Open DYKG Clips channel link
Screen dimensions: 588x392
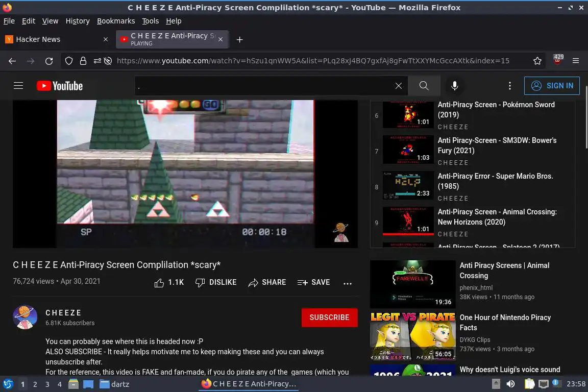tap(475, 340)
